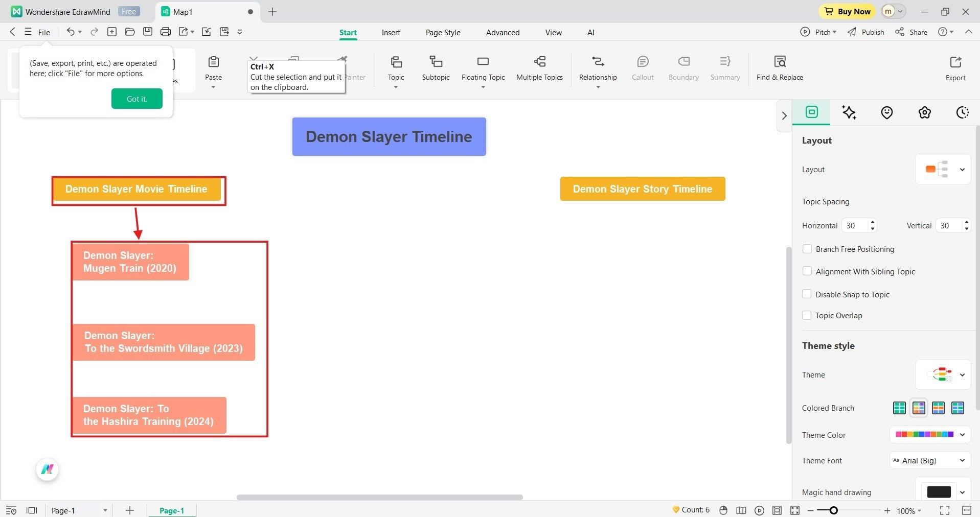Dismiss the tooltip with Got it button
Screen dimensions: 980x517
pyautogui.click(x=137, y=99)
